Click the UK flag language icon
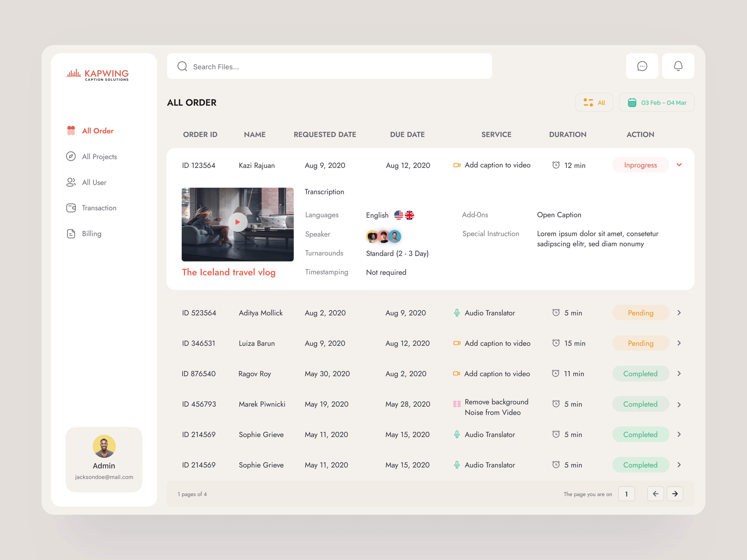This screenshot has width=747, height=560. [409, 215]
